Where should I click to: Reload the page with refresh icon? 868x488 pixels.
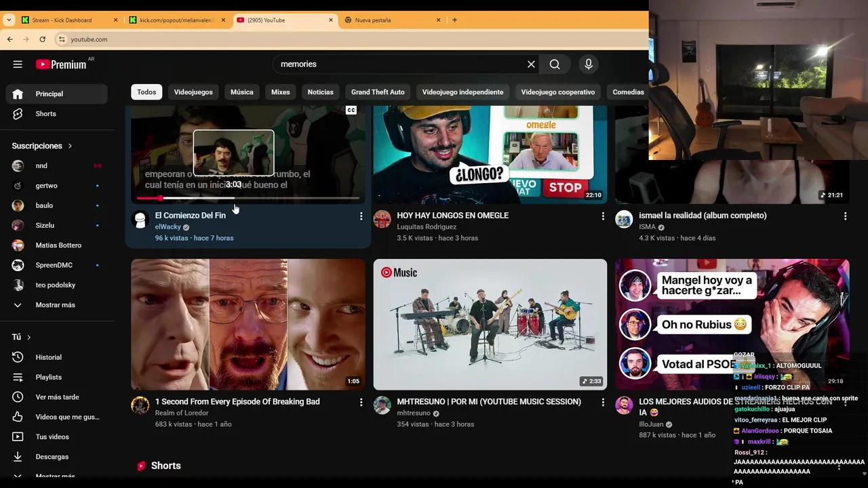(x=42, y=39)
